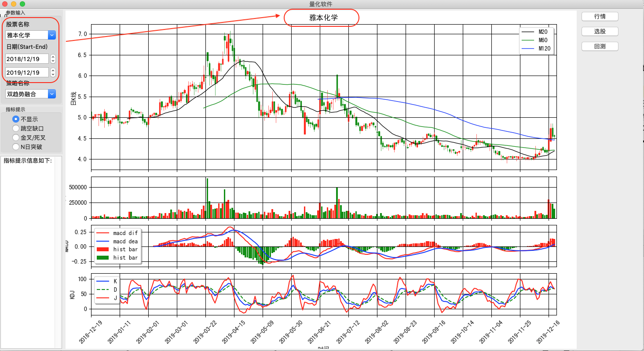The height and width of the screenshot is (351, 644).
Task: Open the 策略名称 dropdown showing 双趋势融合
Action: pos(30,94)
